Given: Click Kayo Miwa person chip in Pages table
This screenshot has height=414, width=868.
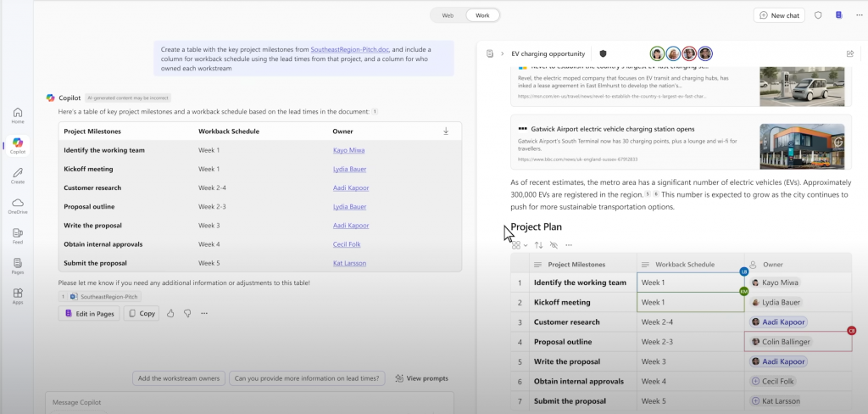Looking at the screenshot, I should [x=775, y=283].
